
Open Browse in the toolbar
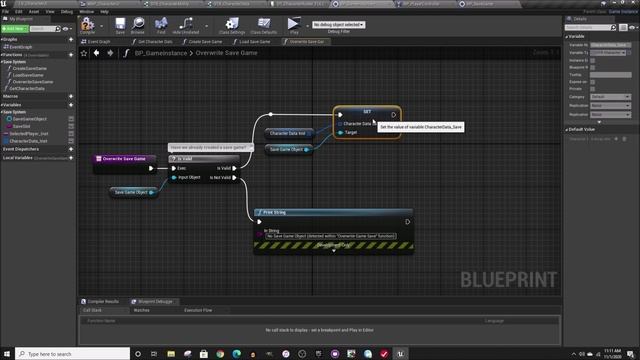point(138,25)
